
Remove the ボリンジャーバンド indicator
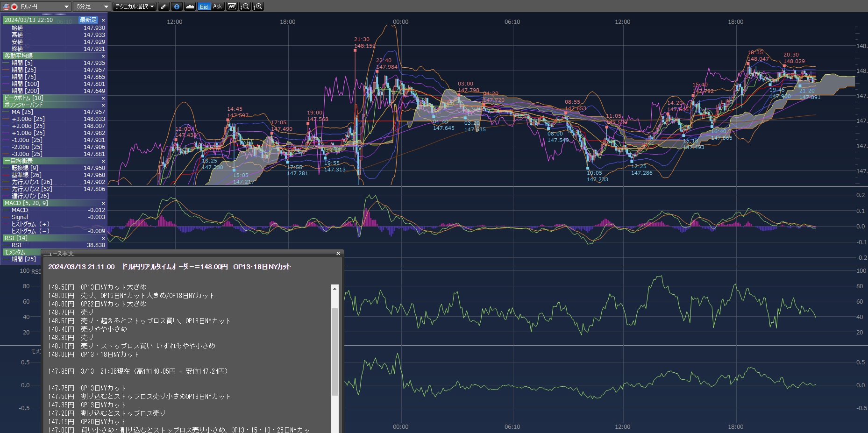pos(103,105)
